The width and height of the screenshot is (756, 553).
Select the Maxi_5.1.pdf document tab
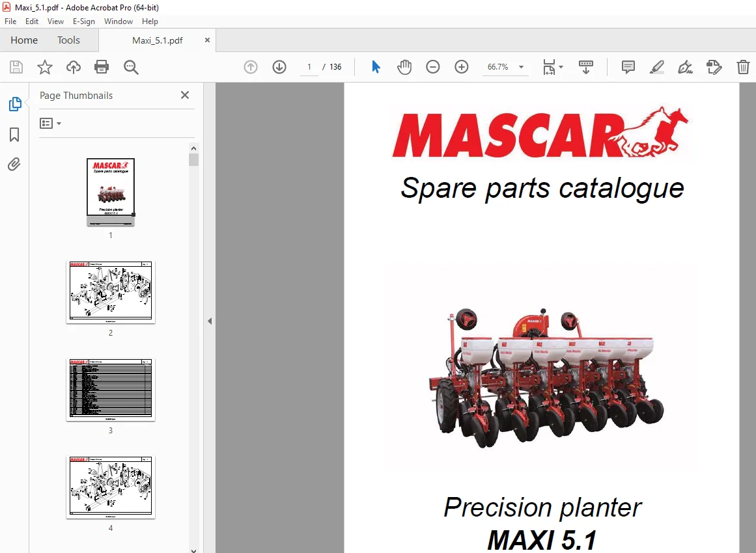click(157, 40)
